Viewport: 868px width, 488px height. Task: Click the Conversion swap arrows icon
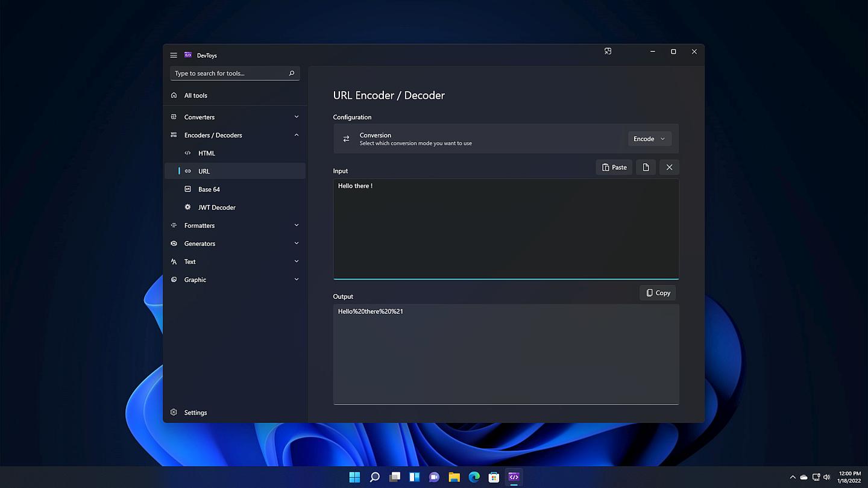click(x=346, y=139)
